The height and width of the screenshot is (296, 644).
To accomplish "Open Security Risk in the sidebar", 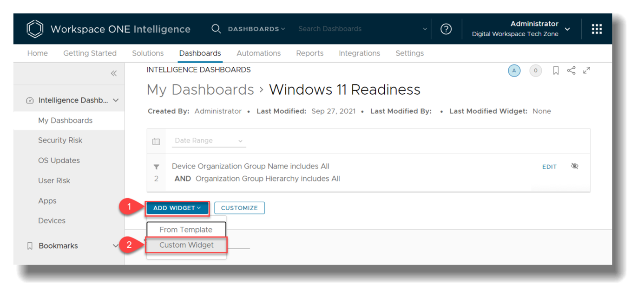I will (x=60, y=140).
